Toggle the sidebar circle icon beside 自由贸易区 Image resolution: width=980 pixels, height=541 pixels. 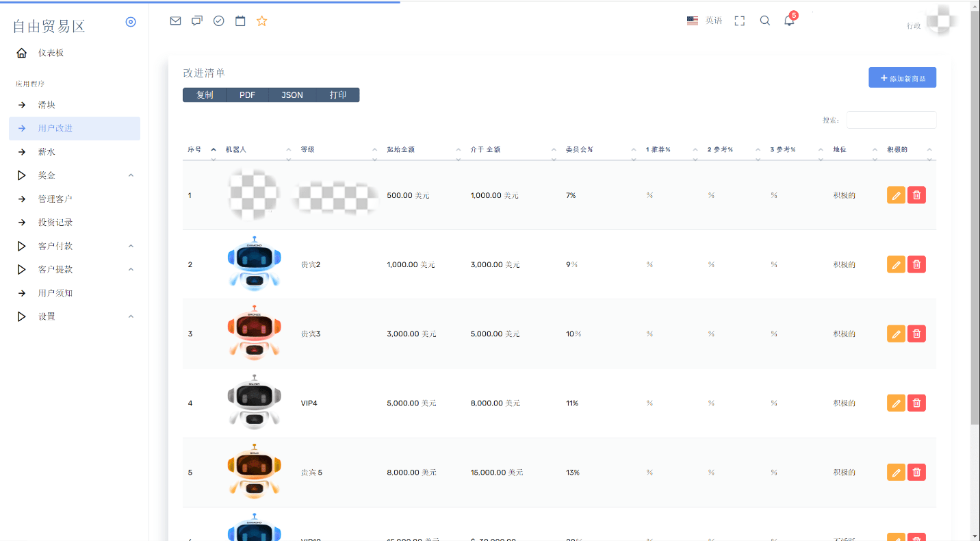[x=131, y=22]
